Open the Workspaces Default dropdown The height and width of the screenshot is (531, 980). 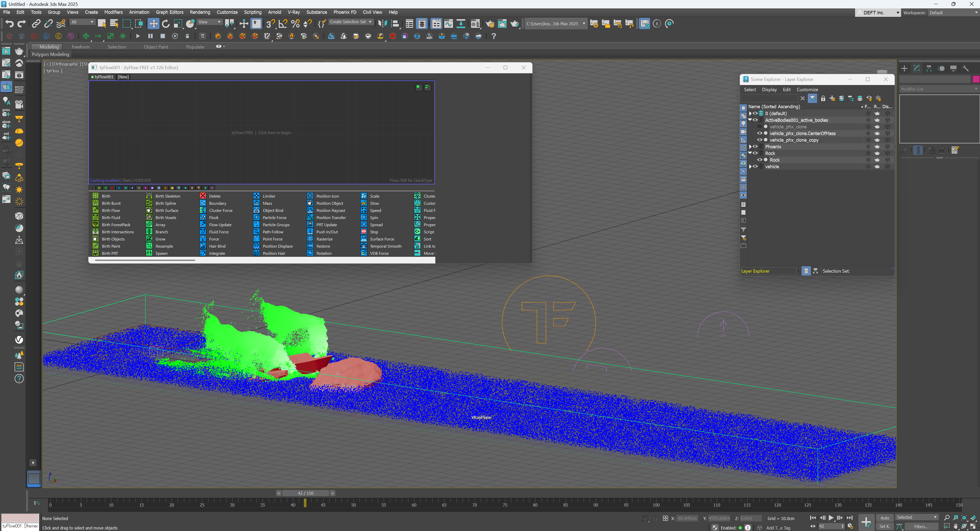tap(953, 13)
